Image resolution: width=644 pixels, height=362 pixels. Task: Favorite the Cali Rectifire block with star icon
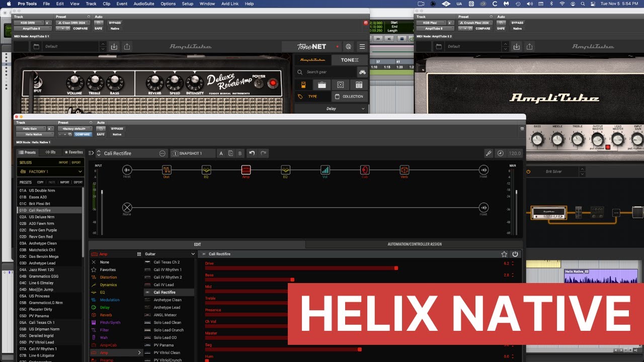click(x=504, y=254)
